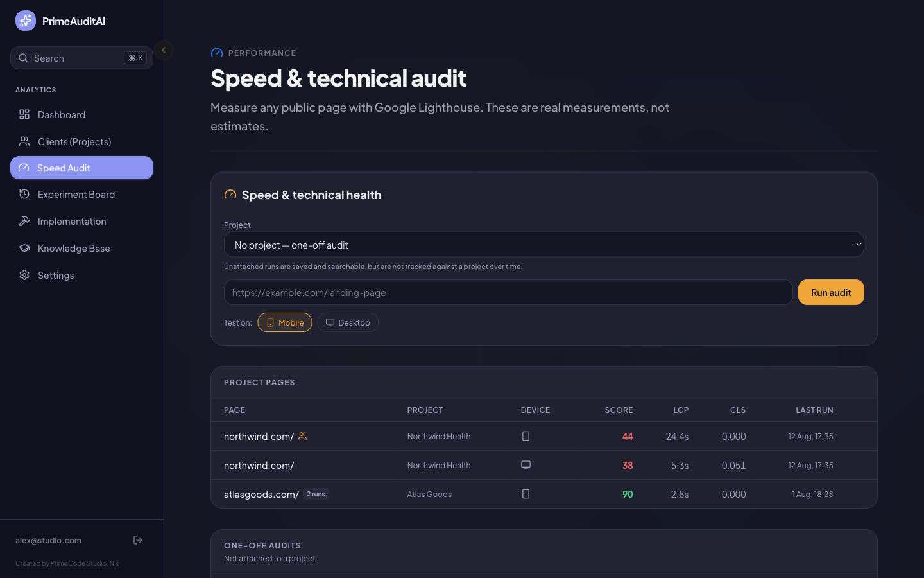This screenshot has height=578, width=924.
Task: Click the PrimeAuditAI logo icon
Action: (26, 21)
